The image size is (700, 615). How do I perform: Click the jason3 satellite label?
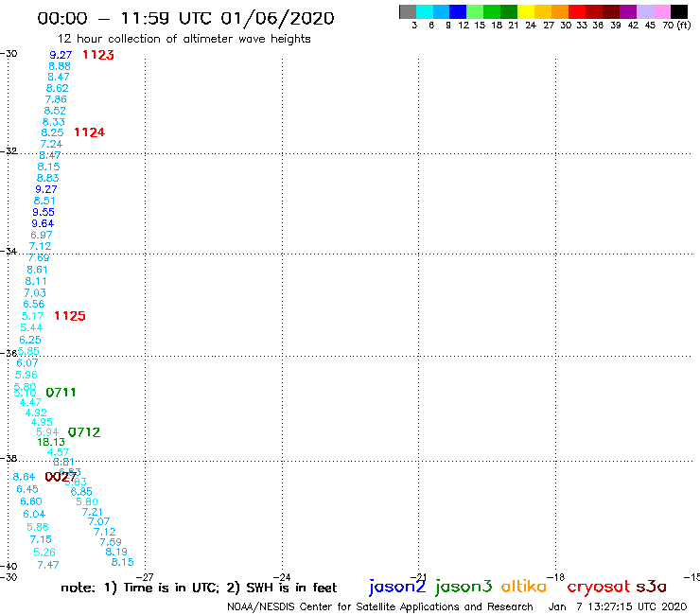[x=464, y=587]
